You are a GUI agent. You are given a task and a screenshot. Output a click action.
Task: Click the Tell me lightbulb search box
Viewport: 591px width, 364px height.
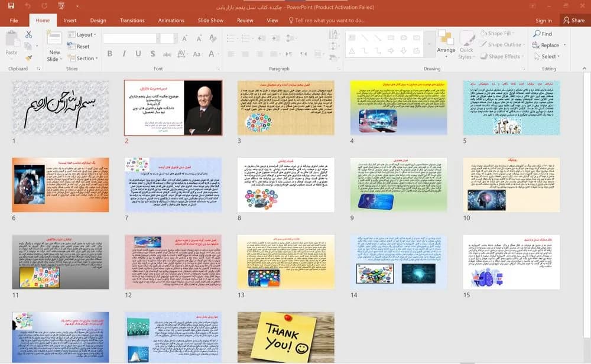pyautogui.click(x=326, y=20)
